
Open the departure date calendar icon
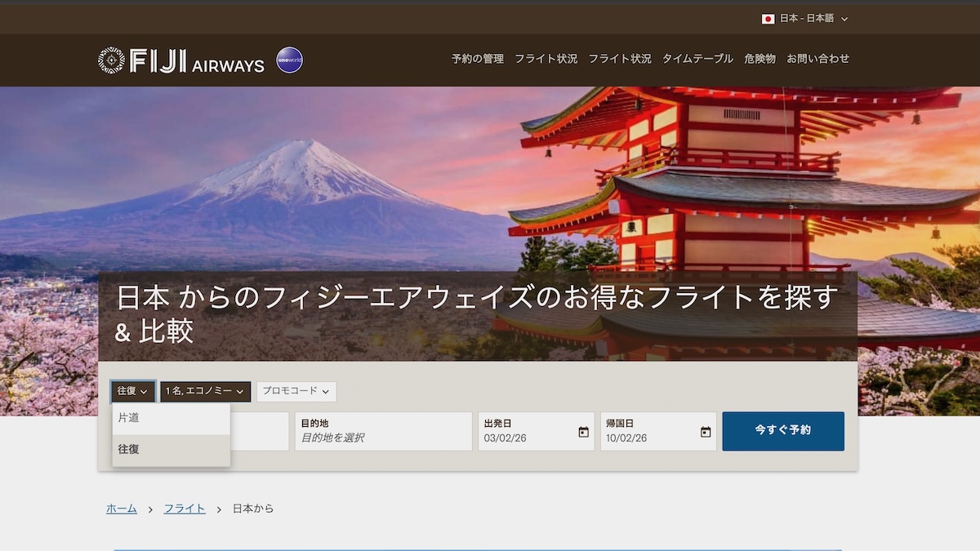(x=582, y=431)
